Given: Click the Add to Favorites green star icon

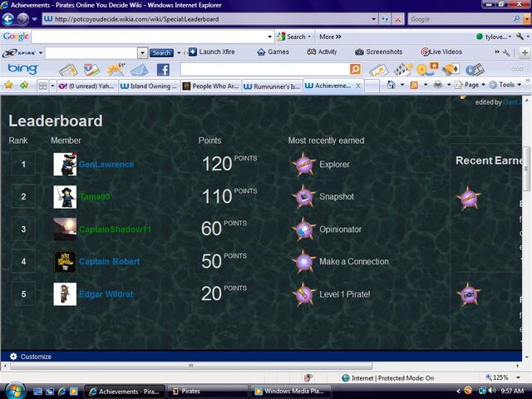Looking at the screenshot, I should [24, 85].
